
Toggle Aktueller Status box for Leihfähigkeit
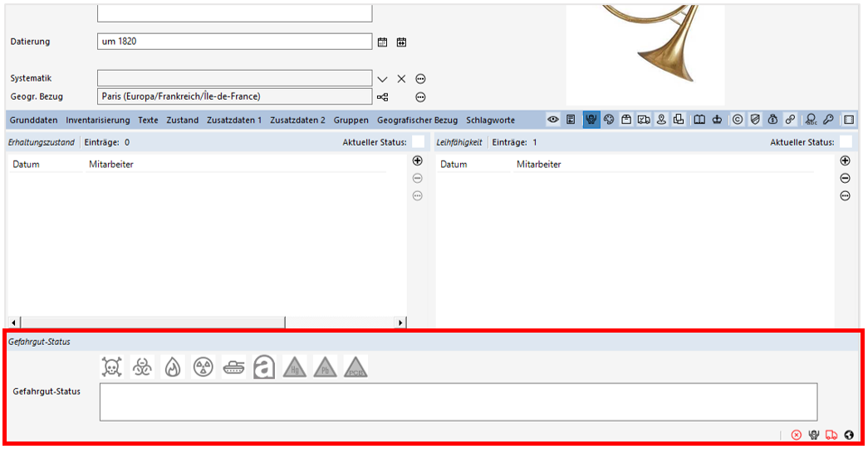(x=846, y=142)
